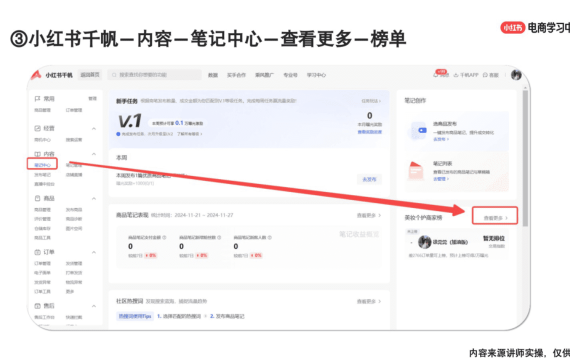Image resolution: width=570 pixels, height=360 pixels.
Task: Click the 去发布 button in 本周 task
Action: click(x=369, y=179)
